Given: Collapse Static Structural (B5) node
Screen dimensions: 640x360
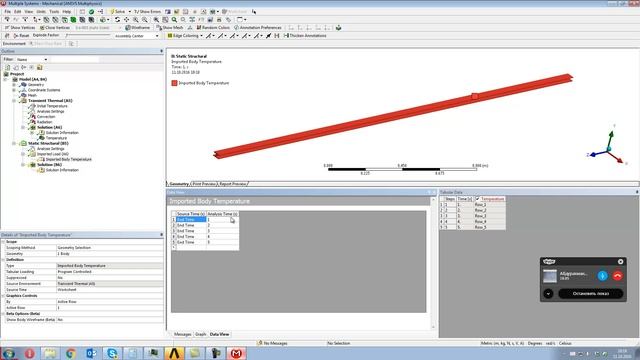Looking at the screenshot, I should point(14,143).
